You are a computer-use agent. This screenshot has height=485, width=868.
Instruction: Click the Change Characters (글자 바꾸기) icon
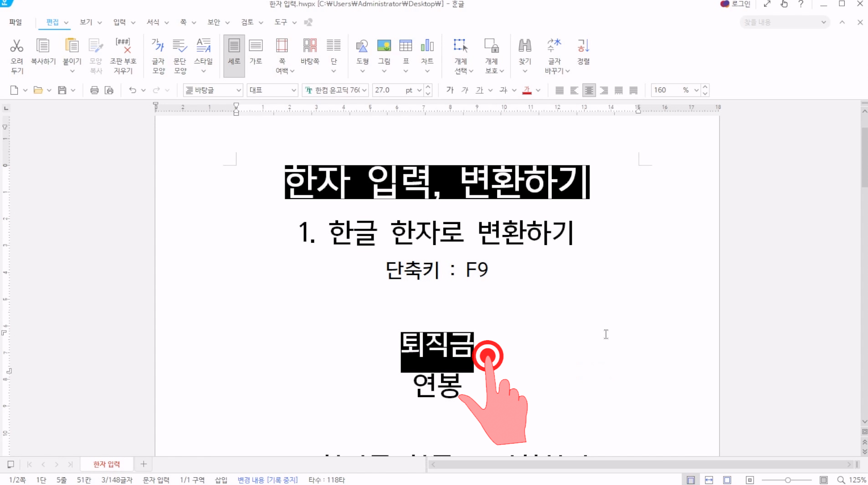[554, 46]
